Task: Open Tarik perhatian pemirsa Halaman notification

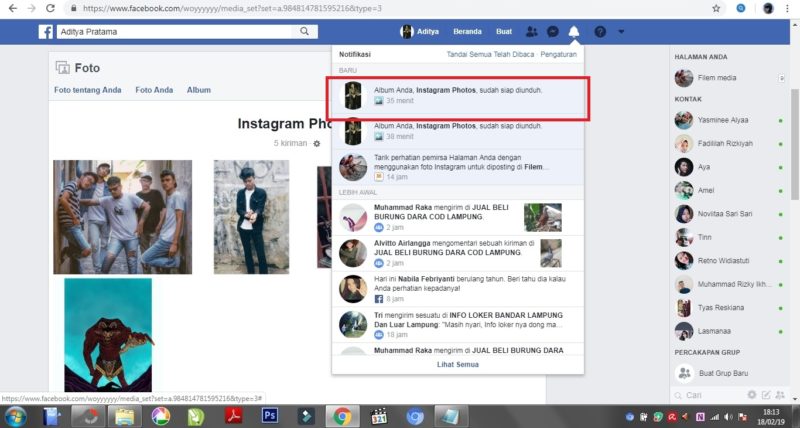Action: [x=458, y=167]
